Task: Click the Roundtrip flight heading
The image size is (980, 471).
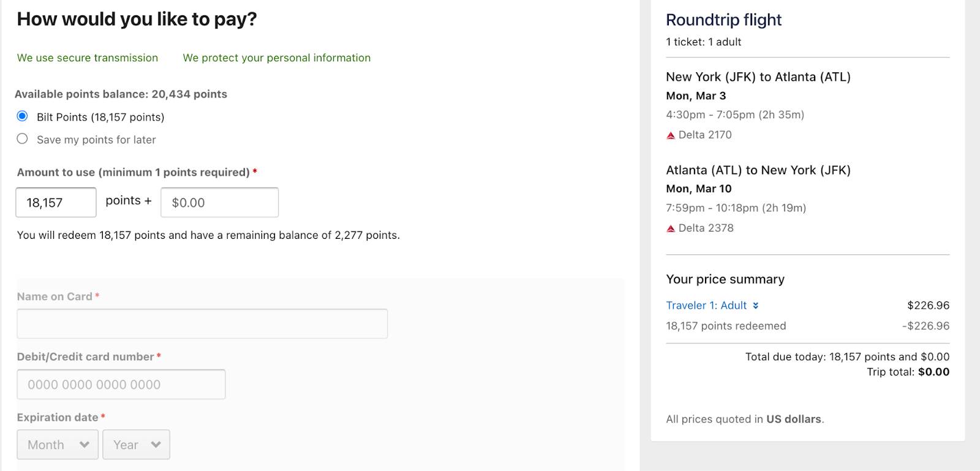Action: pyautogui.click(x=723, y=20)
